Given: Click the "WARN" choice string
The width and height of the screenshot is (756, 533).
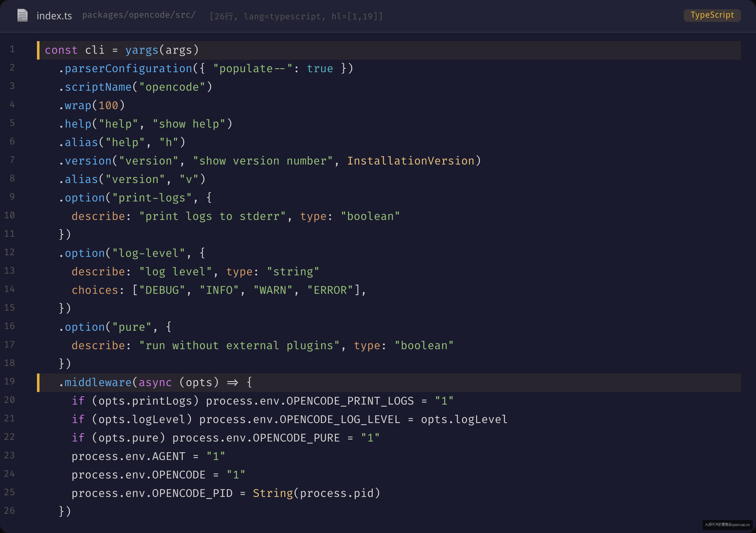Looking at the screenshot, I should point(273,290).
